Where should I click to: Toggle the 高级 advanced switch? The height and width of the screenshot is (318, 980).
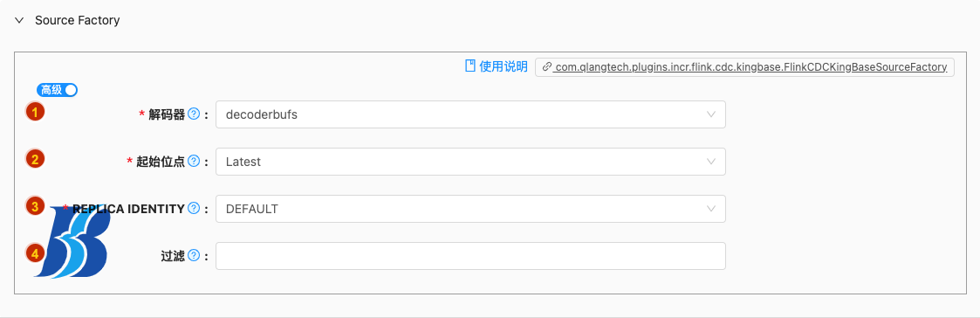click(57, 90)
